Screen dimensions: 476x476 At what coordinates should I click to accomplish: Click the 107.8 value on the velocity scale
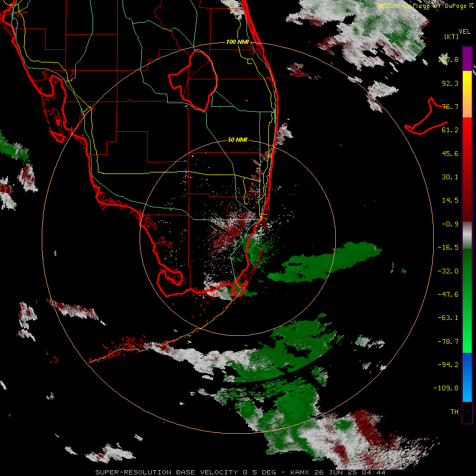(x=448, y=59)
